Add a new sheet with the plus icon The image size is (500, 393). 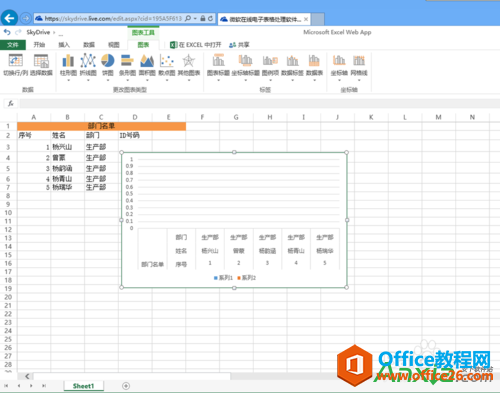coord(126,386)
